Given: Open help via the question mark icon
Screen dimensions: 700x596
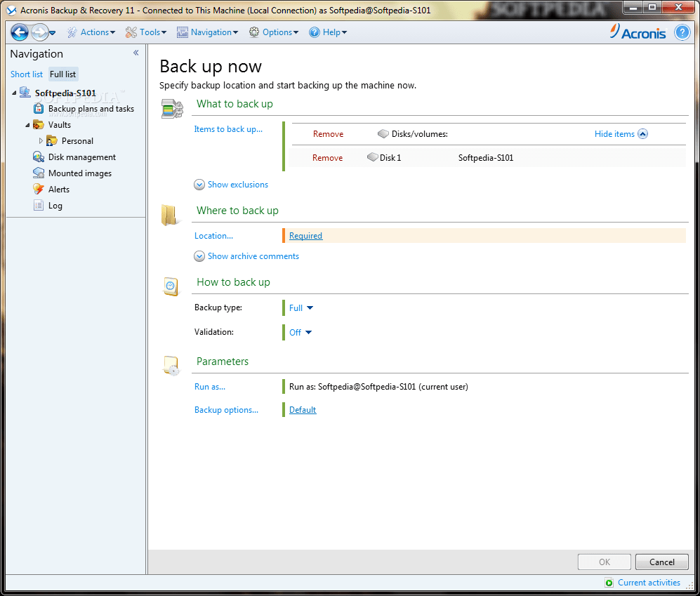Looking at the screenshot, I should (x=682, y=32).
